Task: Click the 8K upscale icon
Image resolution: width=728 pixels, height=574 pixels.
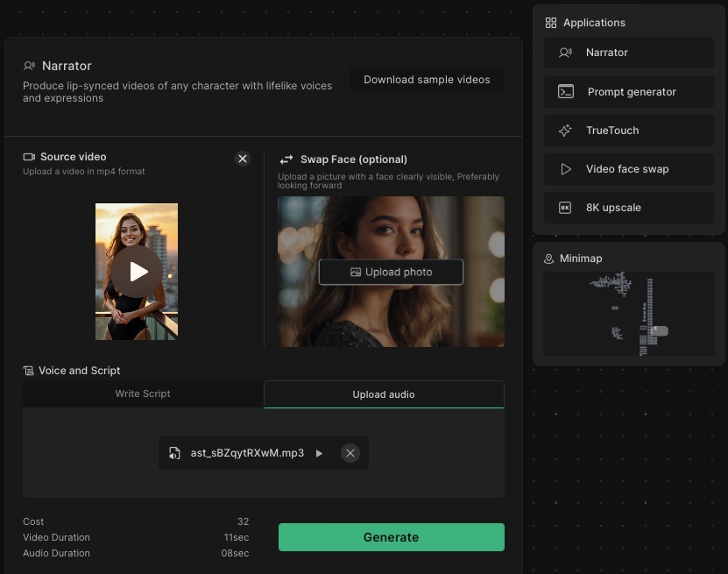Action: pyautogui.click(x=565, y=208)
